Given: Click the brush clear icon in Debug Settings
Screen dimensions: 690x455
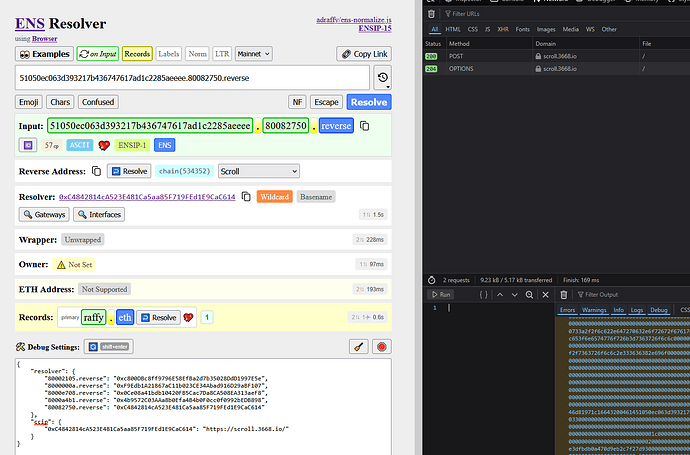Looking at the screenshot, I should 359,347.
